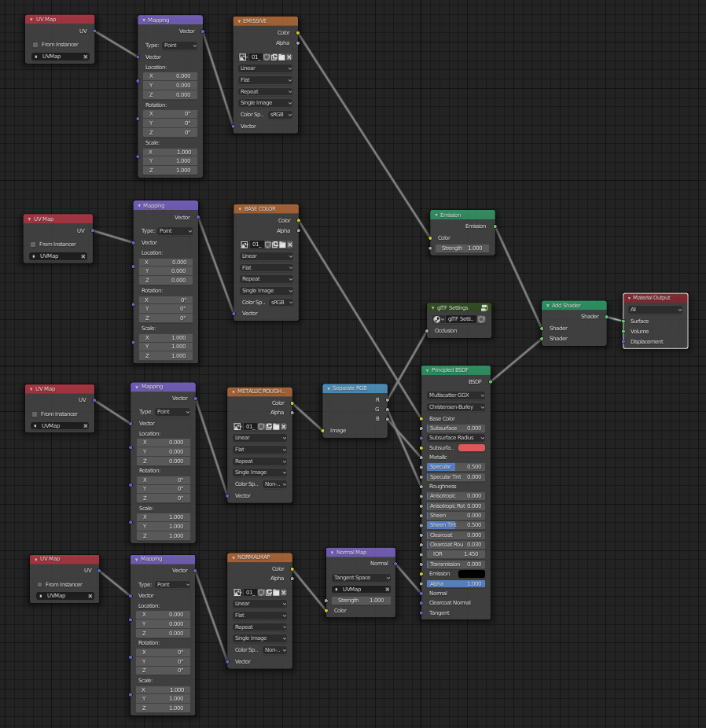
Task: Unlink image in NORMALMAP node
Action: coord(284,593)
